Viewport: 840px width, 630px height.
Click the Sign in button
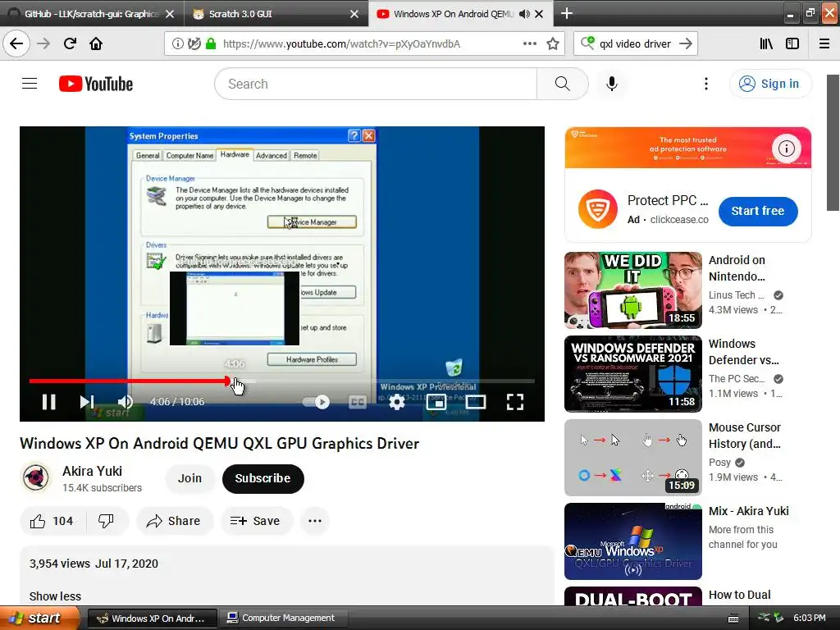770,84
